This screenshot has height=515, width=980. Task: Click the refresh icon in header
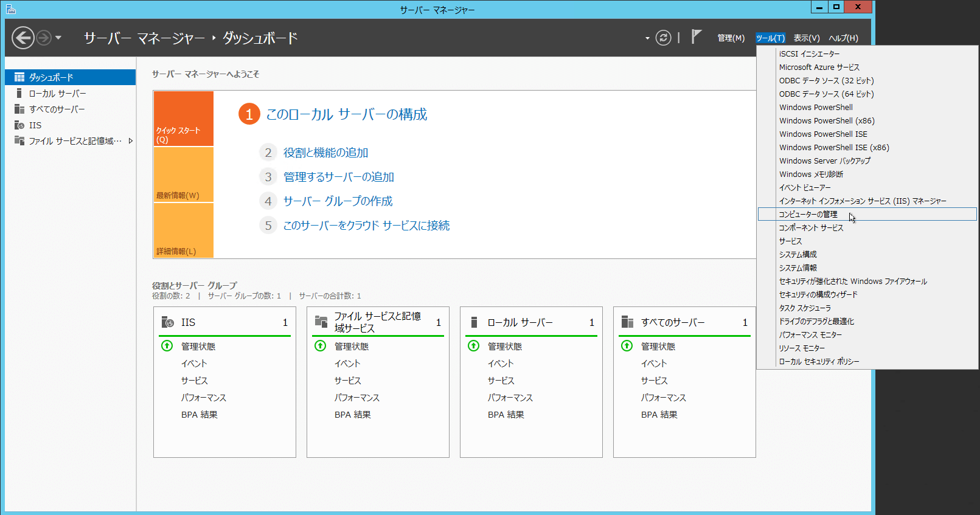(663, 38)
